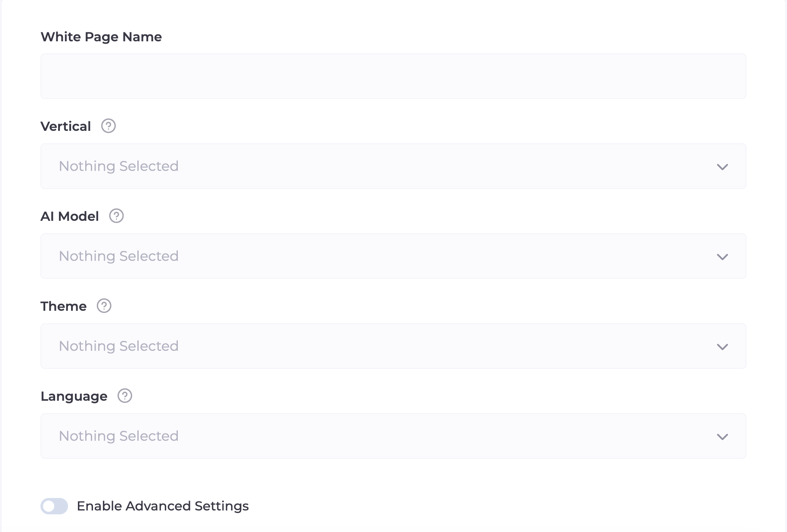Click the "Enable Advanced Settings" label text

click(163, 506)
